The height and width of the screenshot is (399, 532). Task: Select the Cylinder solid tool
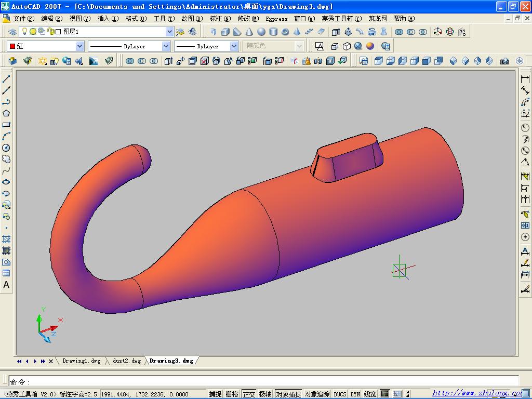[273, 32]
